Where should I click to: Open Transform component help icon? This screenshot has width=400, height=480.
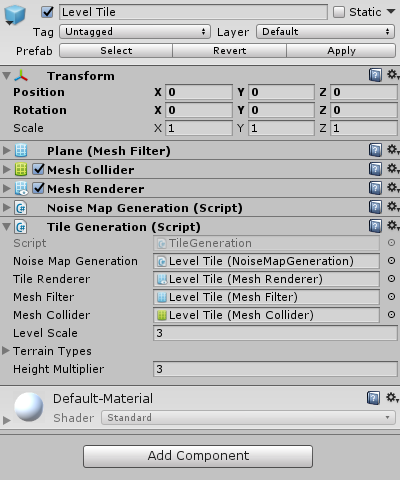[x=375, y=75]
